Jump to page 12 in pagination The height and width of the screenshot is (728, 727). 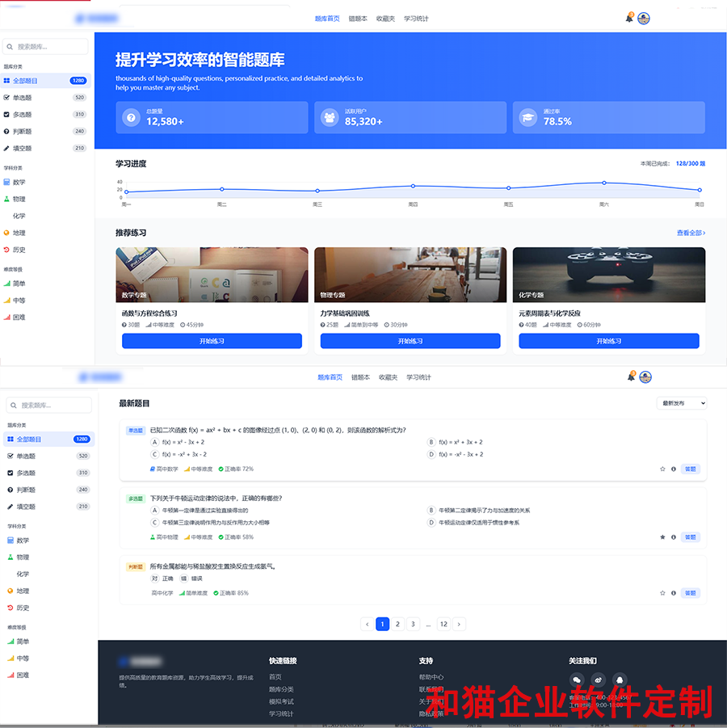pos(443,624)
